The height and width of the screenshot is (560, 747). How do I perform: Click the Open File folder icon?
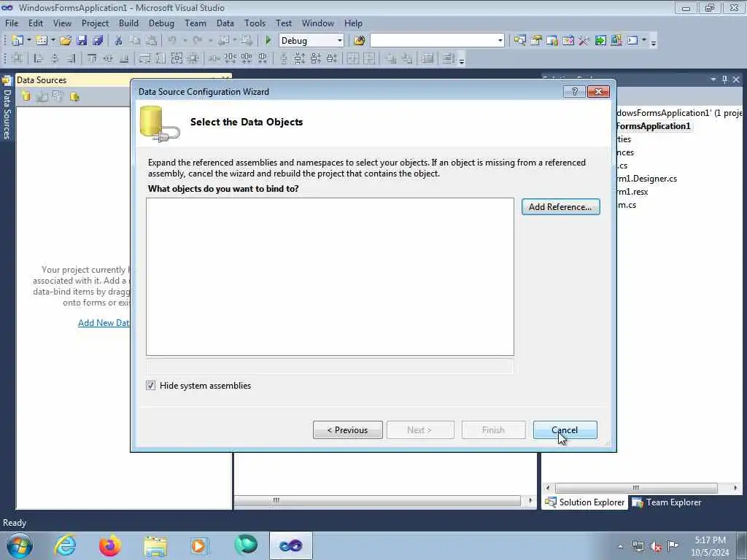[x=66, y=41]
